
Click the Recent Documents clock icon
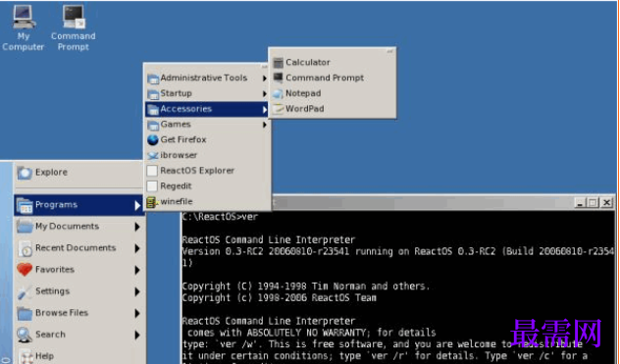[26, 248]
